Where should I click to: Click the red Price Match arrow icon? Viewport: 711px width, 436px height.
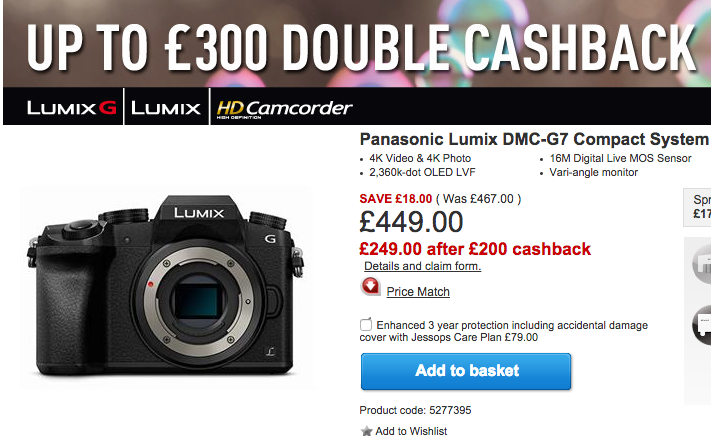point(370,286)
